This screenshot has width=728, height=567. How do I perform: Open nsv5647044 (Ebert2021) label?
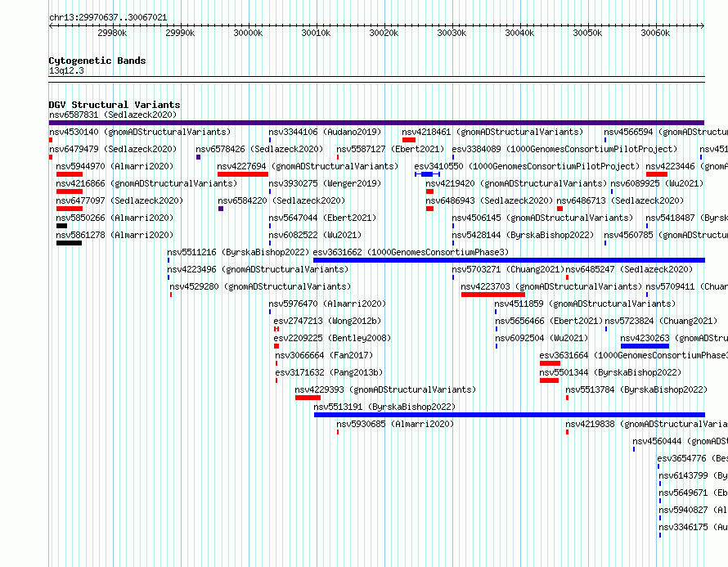[322, 218]
